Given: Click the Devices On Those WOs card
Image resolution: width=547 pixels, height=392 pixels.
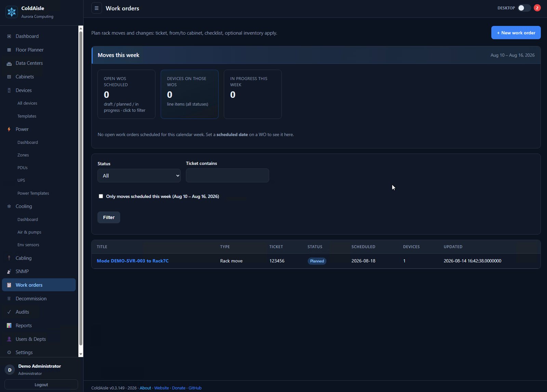Looking at the screenshot, I should [190, 94].
